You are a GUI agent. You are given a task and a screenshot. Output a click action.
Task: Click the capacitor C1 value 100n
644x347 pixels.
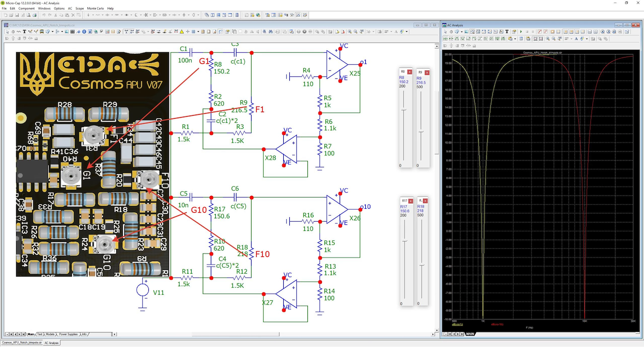(185, 60)
